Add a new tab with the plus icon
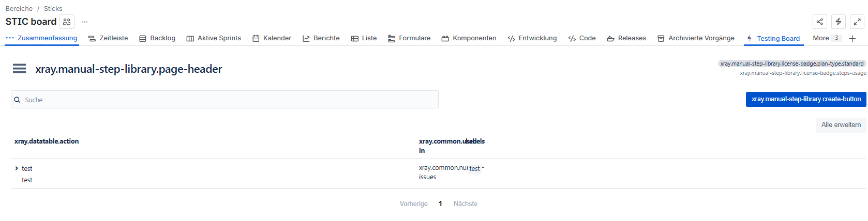 [852, 39]
